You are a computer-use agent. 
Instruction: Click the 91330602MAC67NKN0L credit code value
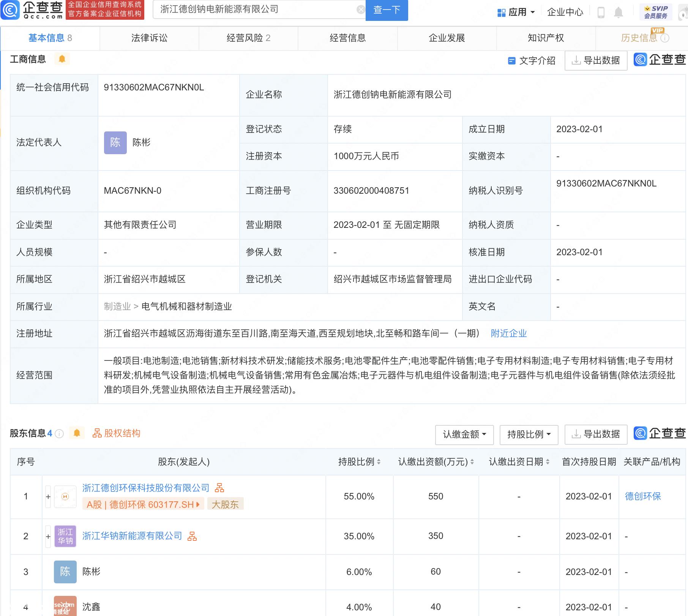(154, 87)
